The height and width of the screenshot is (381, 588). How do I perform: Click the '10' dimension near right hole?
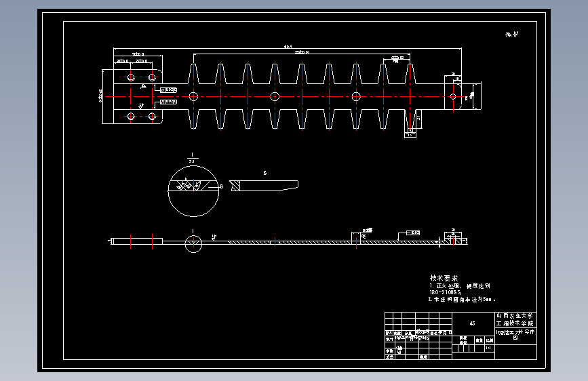(x=456, y=79)
